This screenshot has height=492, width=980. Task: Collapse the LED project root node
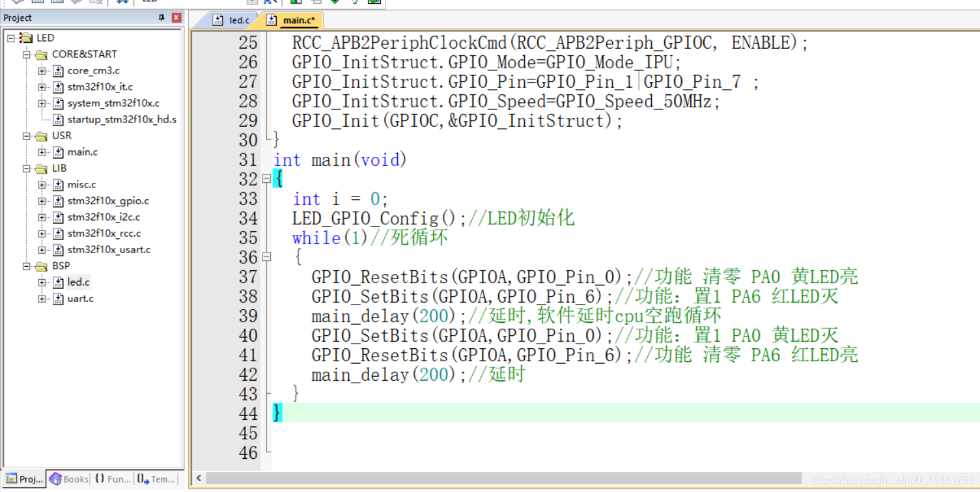(10, 38)
